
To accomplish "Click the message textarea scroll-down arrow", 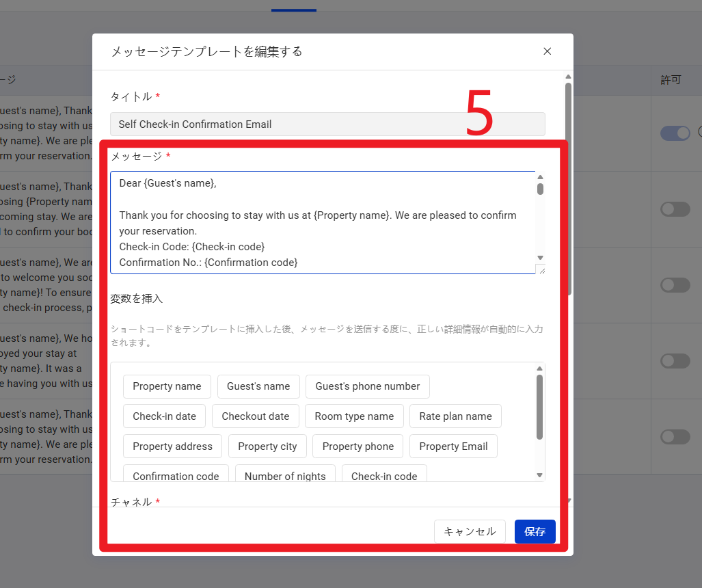I will click(x=540, y=257).
